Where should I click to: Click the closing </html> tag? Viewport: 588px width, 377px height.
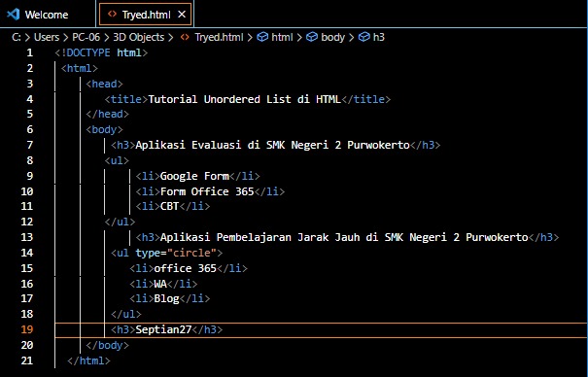click(x=88, y=360)
